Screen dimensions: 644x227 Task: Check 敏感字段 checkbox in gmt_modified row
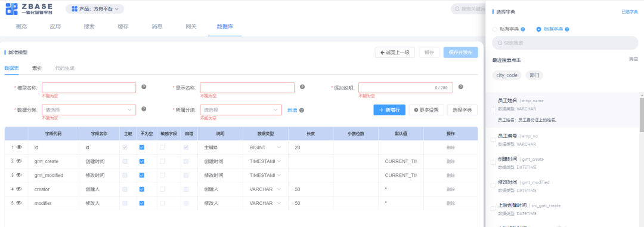click(162, 175)
